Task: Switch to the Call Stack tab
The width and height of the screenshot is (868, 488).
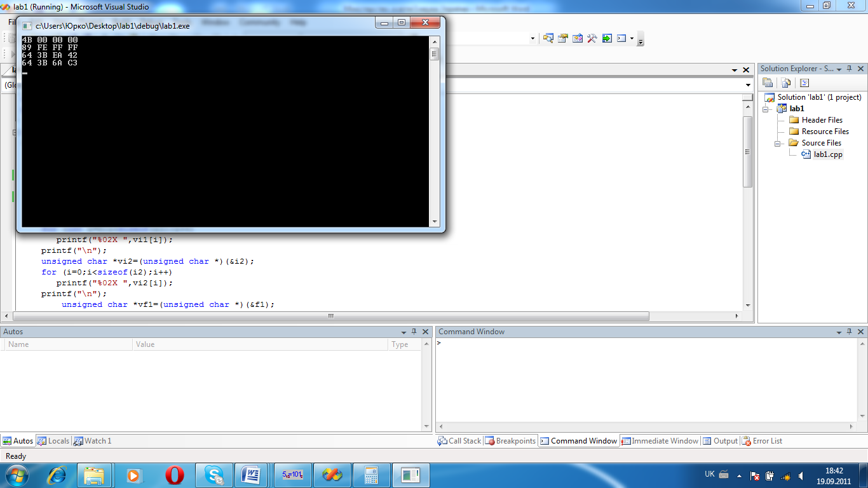Action: point(459,441)
